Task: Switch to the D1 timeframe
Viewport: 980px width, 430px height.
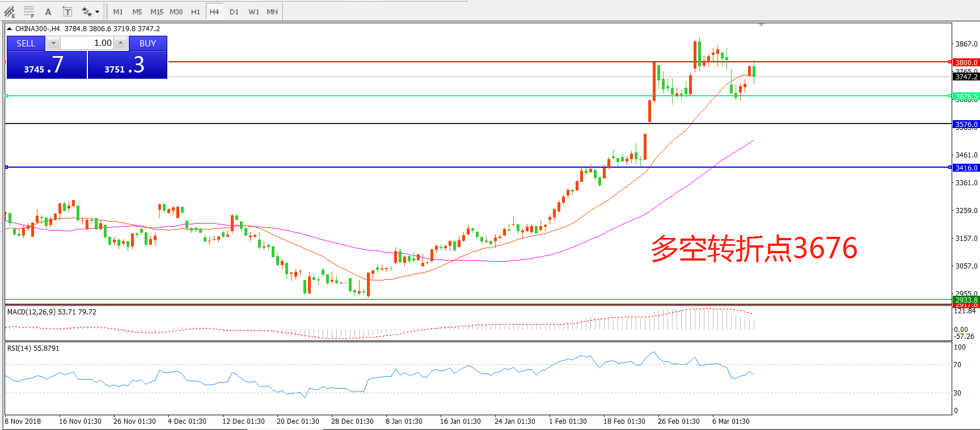Action: tap(234, 11)
